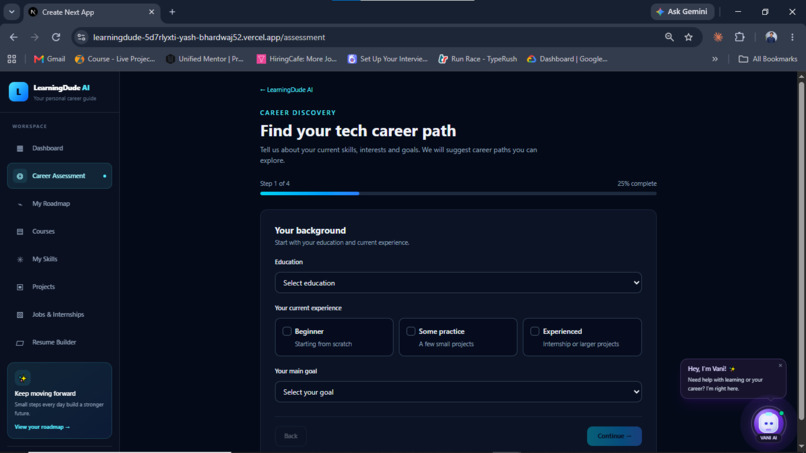
Task: Open the Dashboard sidebar item
Action: tap(59, 148)
